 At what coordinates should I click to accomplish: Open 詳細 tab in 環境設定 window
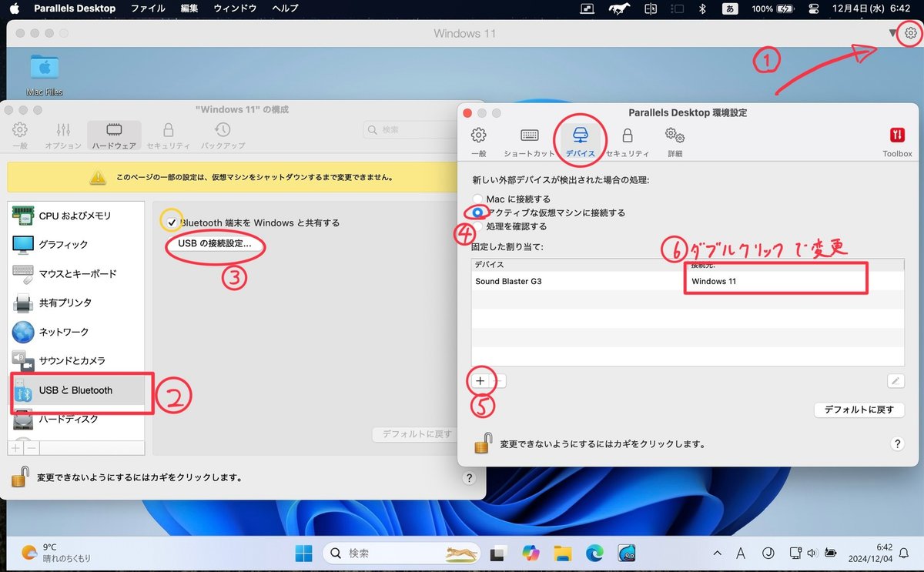coord(675,142)
